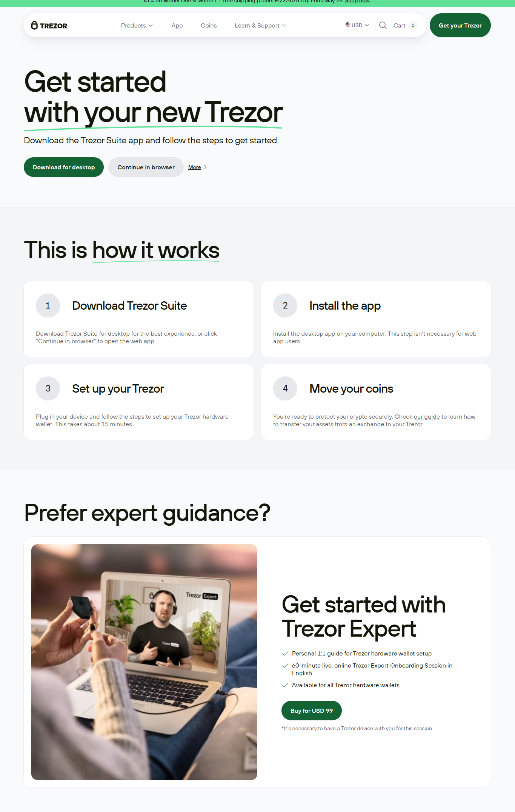The width and height of the screenshot is (515, 812).
Task: Click the Trezor logo in header
Action: pos(49,25)
